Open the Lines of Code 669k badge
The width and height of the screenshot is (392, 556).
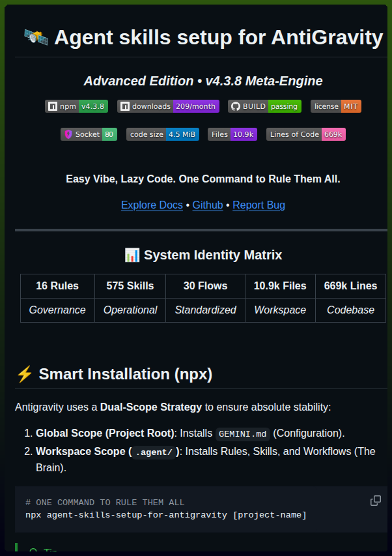(306, 134)
